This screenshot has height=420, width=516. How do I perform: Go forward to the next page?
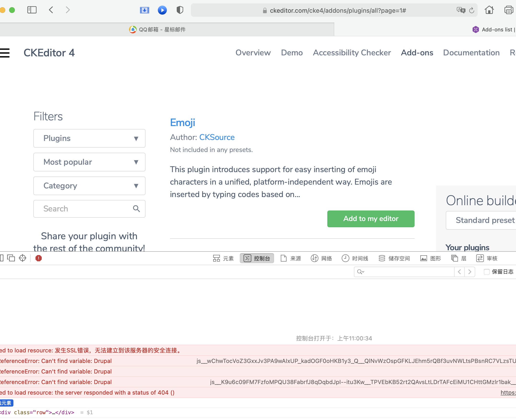(x=68, y=10)
